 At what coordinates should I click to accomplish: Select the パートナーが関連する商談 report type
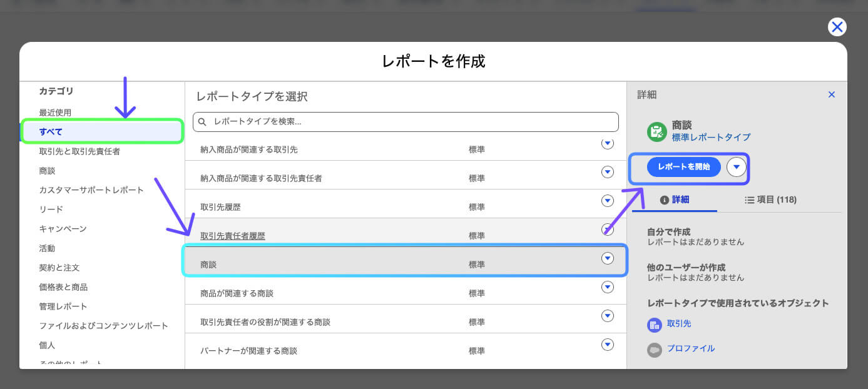coord(248,351)
